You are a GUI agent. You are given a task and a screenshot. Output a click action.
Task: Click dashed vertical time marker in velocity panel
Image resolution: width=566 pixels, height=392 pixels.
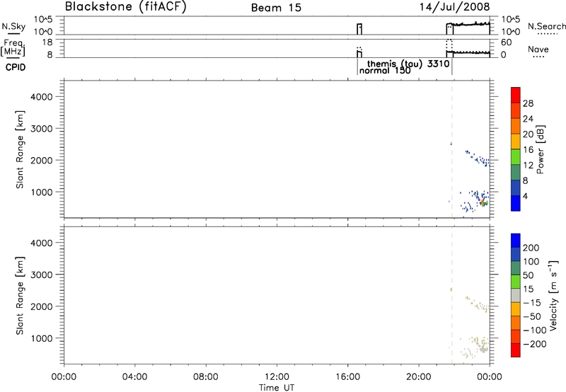point(452,295)
